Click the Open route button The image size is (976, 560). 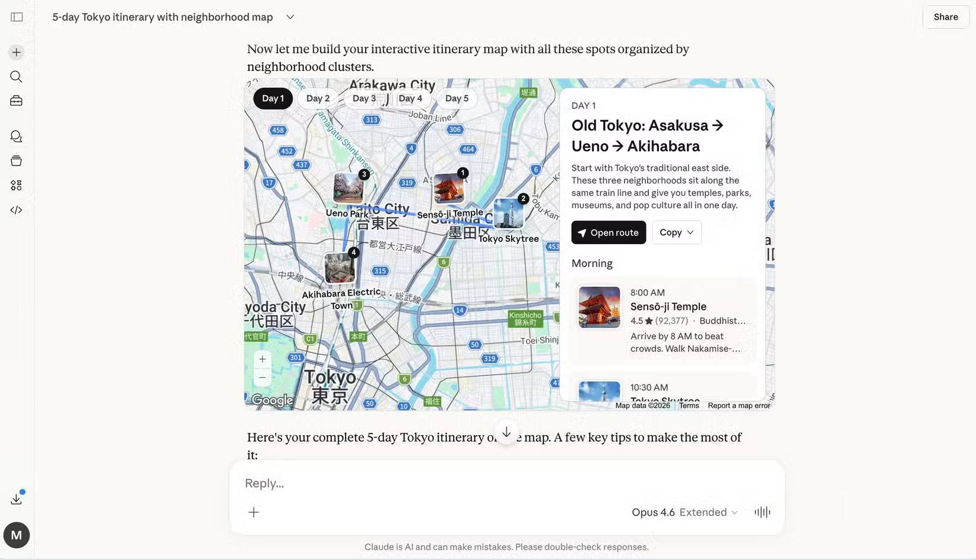coord(609,232)
